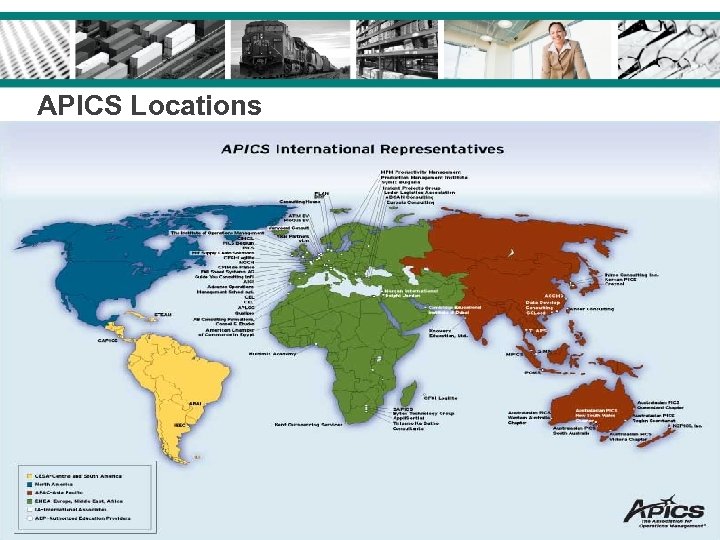The image size is (720, 540).
Task: Click the 'Korean PICS' label near Korea
Action: tap(620, 279)
